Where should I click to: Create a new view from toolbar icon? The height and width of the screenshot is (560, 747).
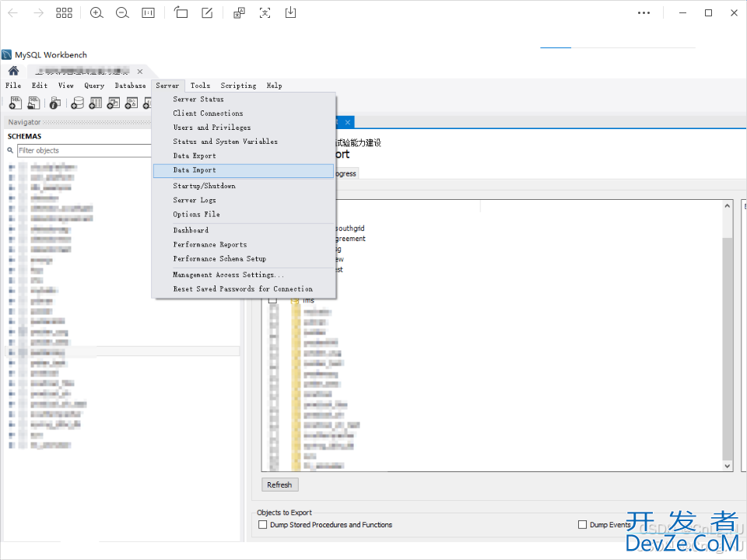tap(114, 103)
